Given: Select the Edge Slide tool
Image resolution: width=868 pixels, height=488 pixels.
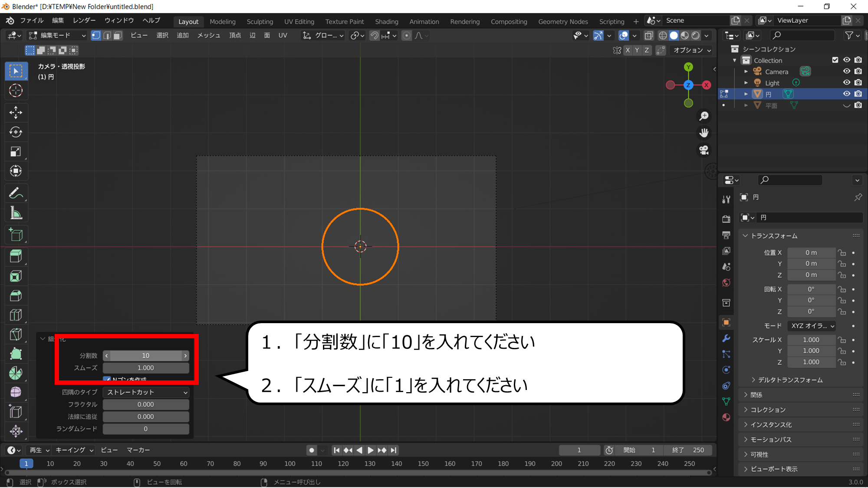Looking at the screenshot, I should tap(16, 412).
